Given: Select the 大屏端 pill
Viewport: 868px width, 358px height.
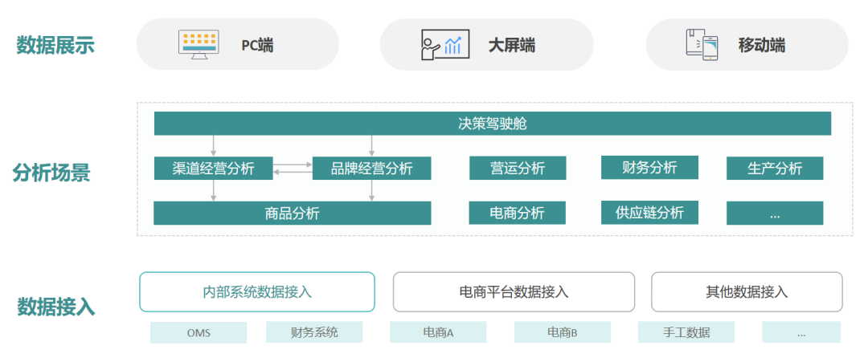Looking at the screenshot, I should coord(486,44).
